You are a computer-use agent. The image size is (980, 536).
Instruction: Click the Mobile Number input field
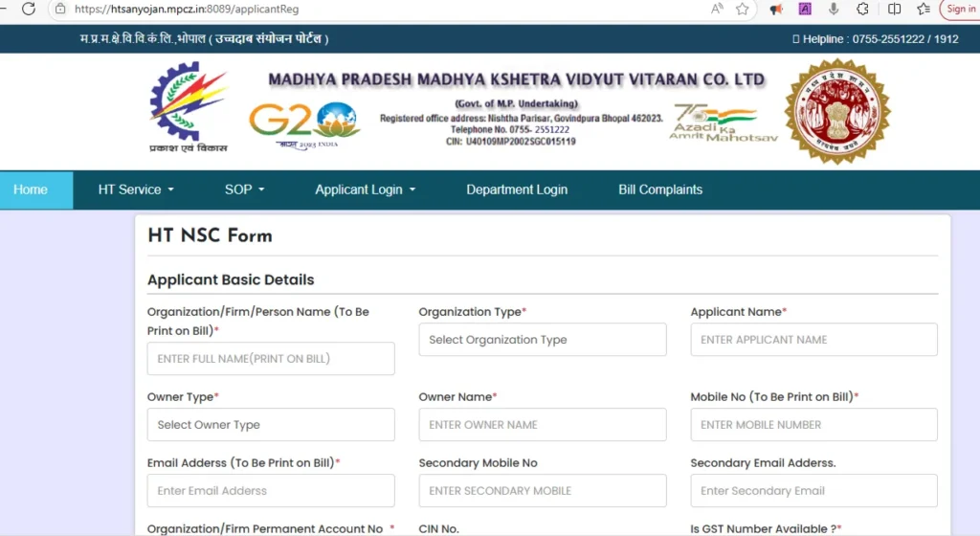point(813,425)
